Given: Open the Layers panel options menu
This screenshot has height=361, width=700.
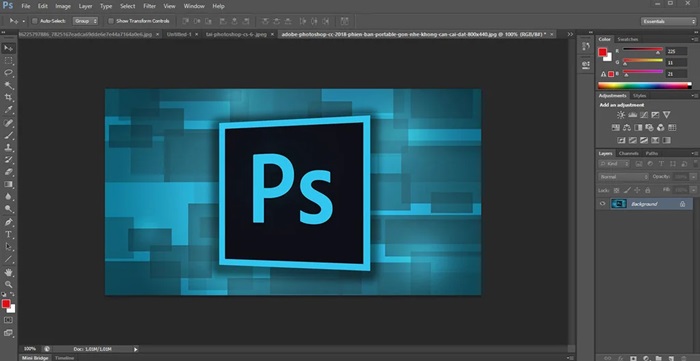Looking at the screenshot, I should (x=694, y=154).
